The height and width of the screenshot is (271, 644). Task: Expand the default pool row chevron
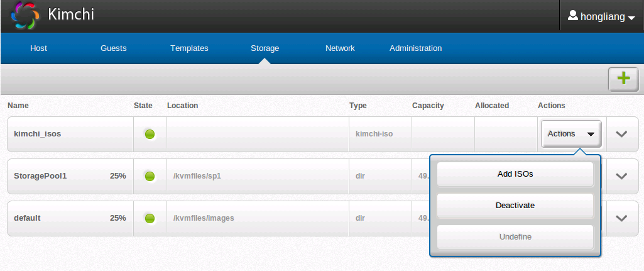click(x=621, y=218)
